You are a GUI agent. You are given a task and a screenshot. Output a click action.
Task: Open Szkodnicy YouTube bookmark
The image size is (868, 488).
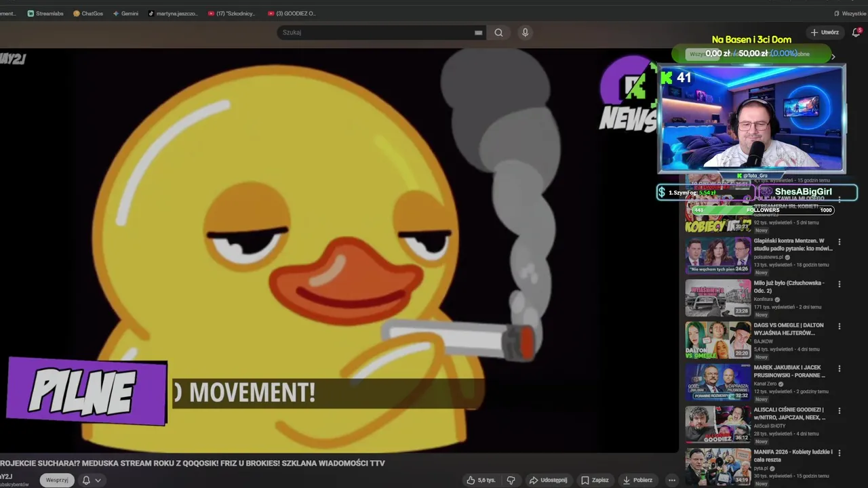(232, 14)
